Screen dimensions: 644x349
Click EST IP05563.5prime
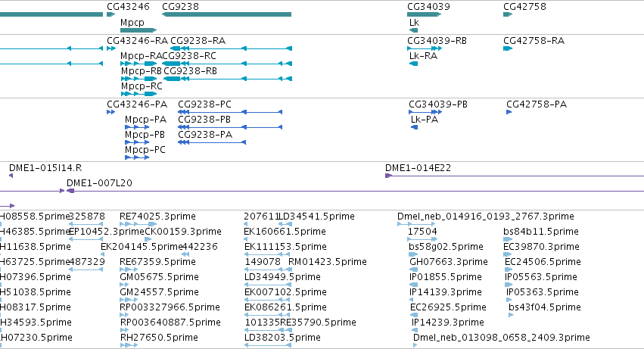click(x=540, y=278)
